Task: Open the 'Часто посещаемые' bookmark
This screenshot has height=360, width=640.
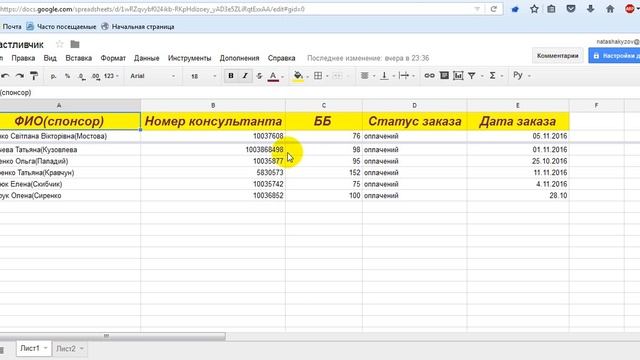Action: [x=61, y=27]
